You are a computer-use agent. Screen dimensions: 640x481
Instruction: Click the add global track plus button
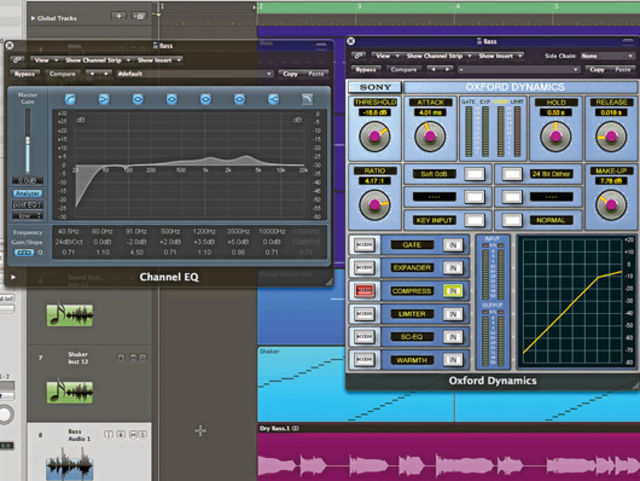[119, 16]
